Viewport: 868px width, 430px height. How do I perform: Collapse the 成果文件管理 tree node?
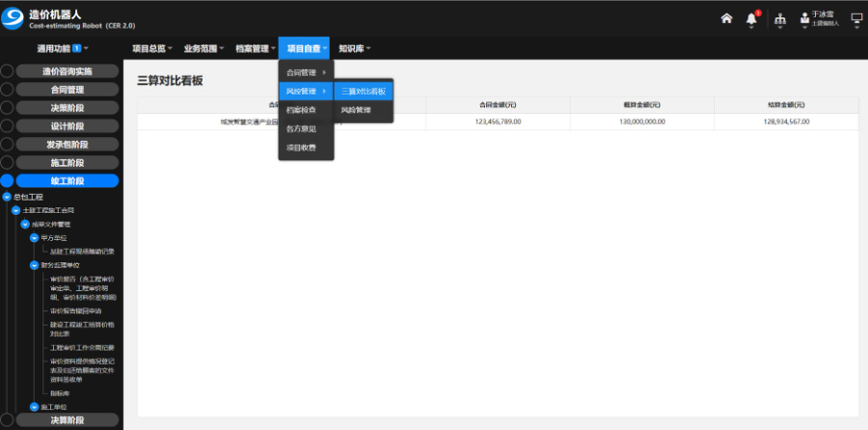[25, 224]
